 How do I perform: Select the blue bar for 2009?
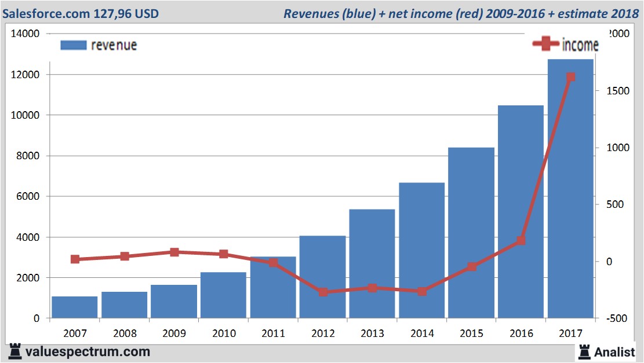click(174, 302)
